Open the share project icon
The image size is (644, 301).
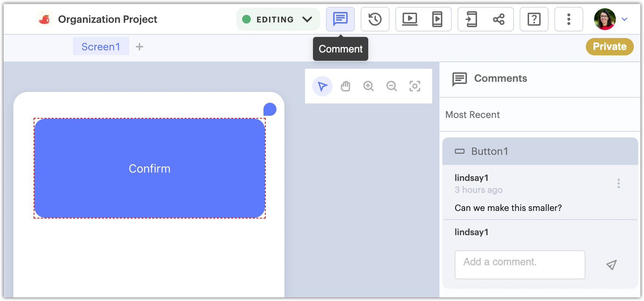499,19
